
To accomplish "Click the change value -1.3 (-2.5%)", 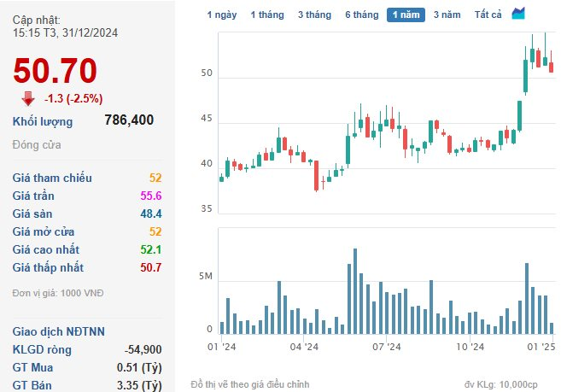I will pyautogui.click(x=73, y=98).
